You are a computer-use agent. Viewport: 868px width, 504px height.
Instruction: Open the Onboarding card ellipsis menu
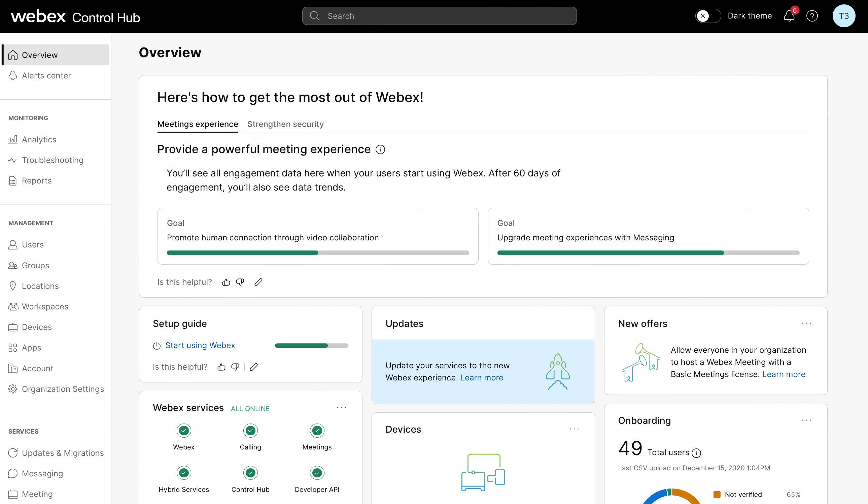point(806,420)
